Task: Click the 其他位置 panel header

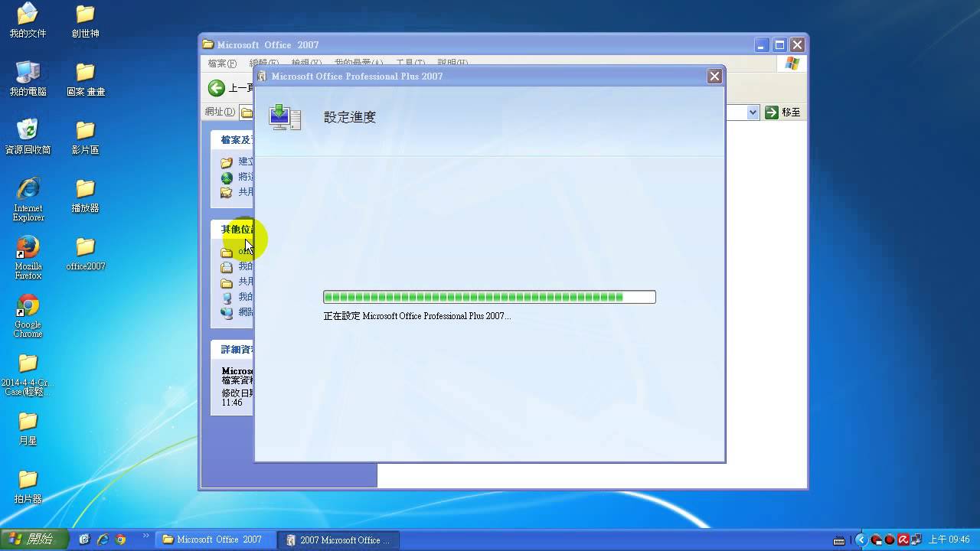Action: 233,229
